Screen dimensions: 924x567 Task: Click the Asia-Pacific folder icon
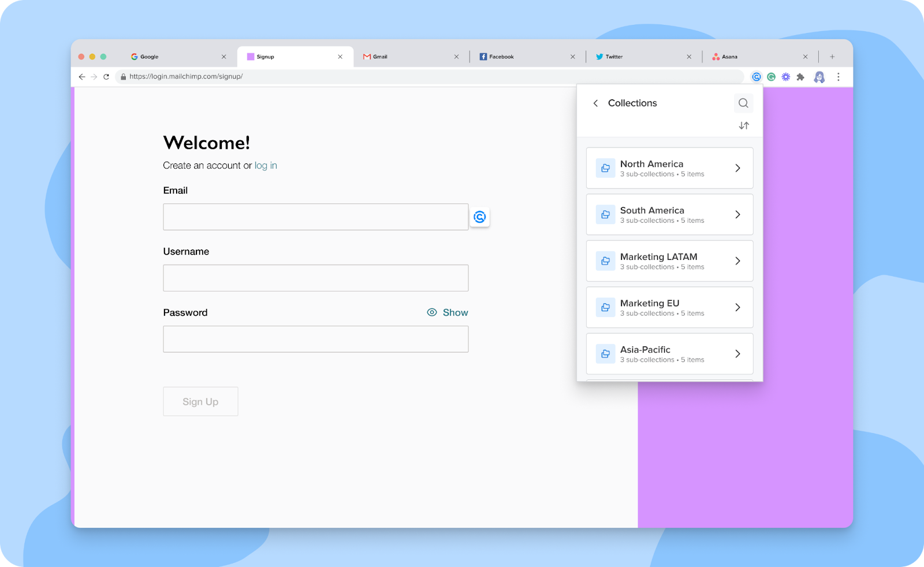[x=605, y=354]
